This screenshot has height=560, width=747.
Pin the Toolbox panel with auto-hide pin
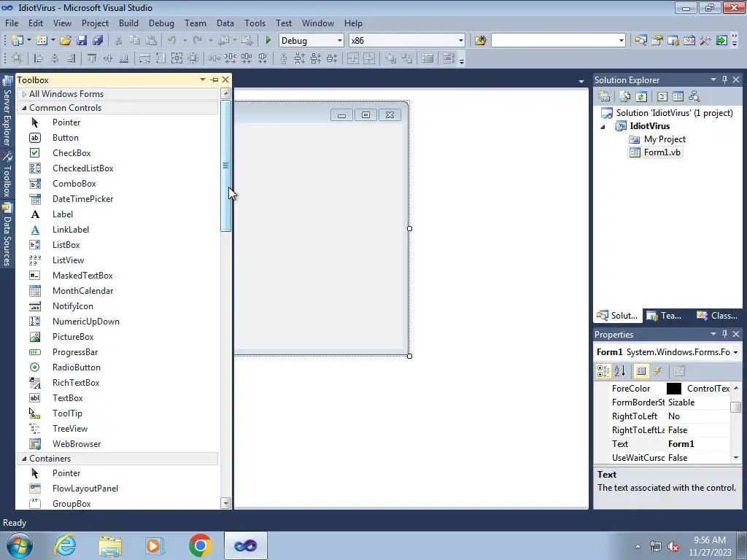[x=214, y=79]
